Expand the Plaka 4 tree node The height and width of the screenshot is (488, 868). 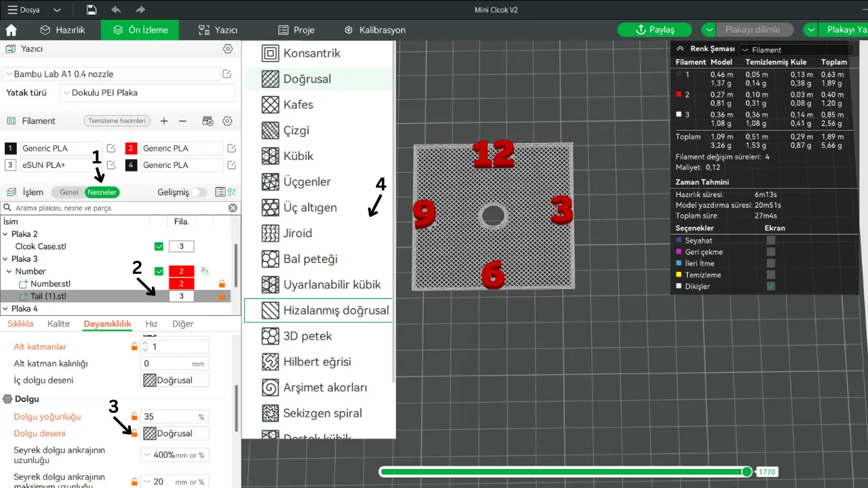click(6, 308)
